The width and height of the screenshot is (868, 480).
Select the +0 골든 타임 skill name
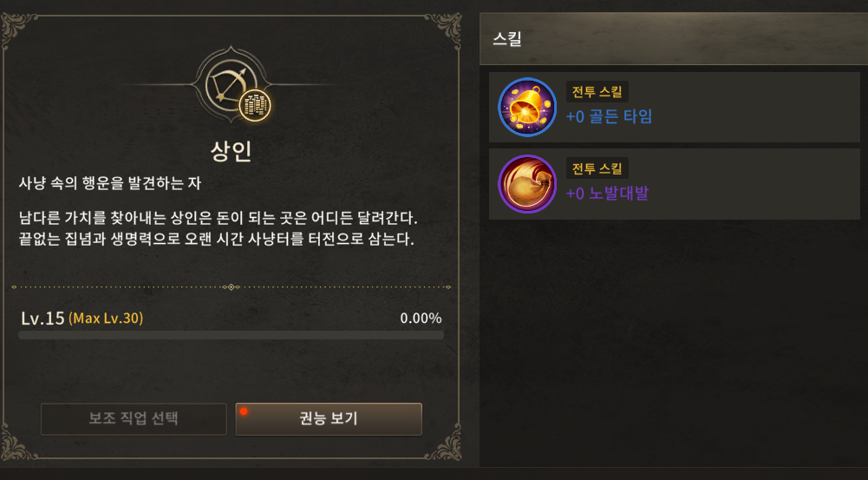tap(609, 116)
